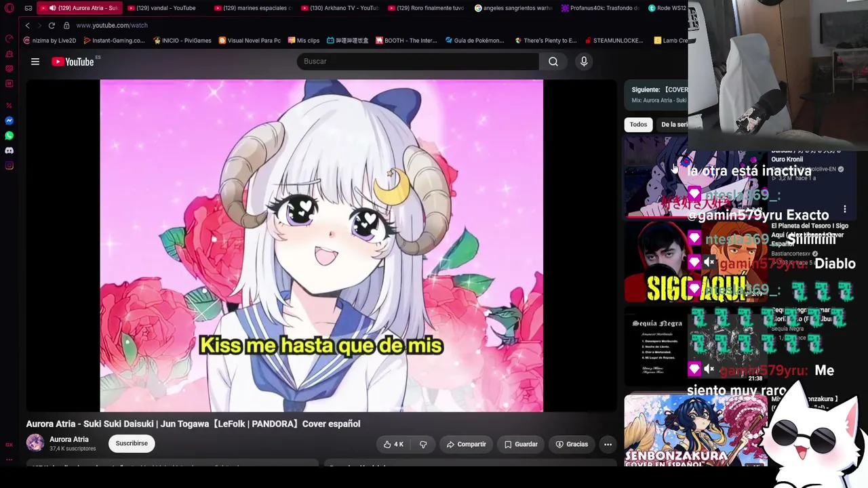Open the Senbonzakura cover thumbnail

pyautogui.click(x=696, y=431)
